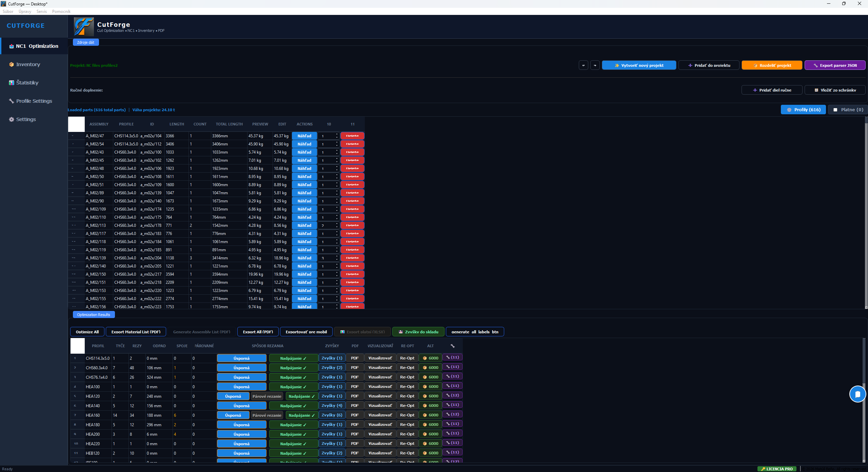Click Zvyšky do skladu save button
The height and width of the screenshot is (472, 868).
[x=418, y=332]
